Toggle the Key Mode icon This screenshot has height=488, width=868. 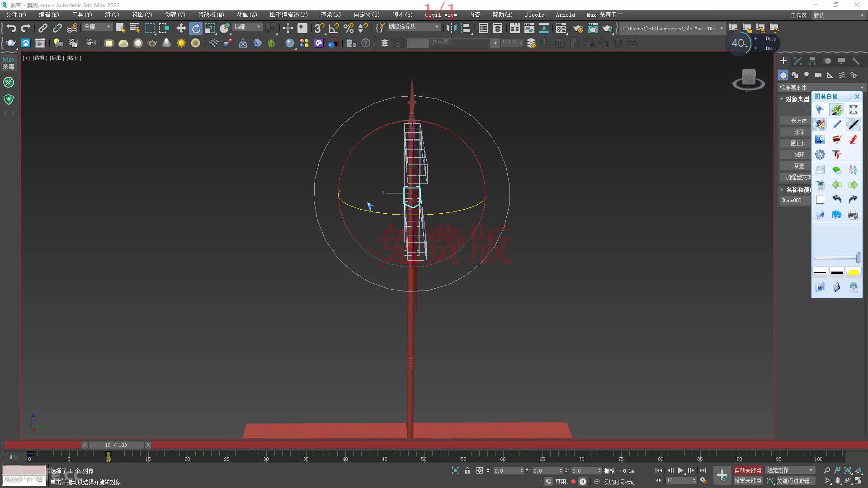tap(659, 480)
